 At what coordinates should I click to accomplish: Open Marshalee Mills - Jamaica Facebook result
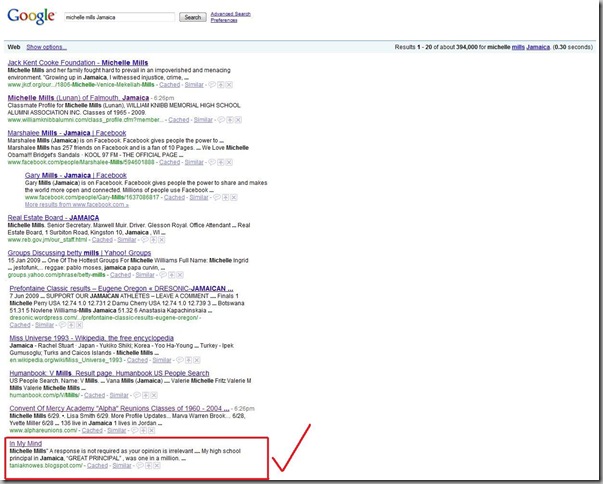(67, 133)
